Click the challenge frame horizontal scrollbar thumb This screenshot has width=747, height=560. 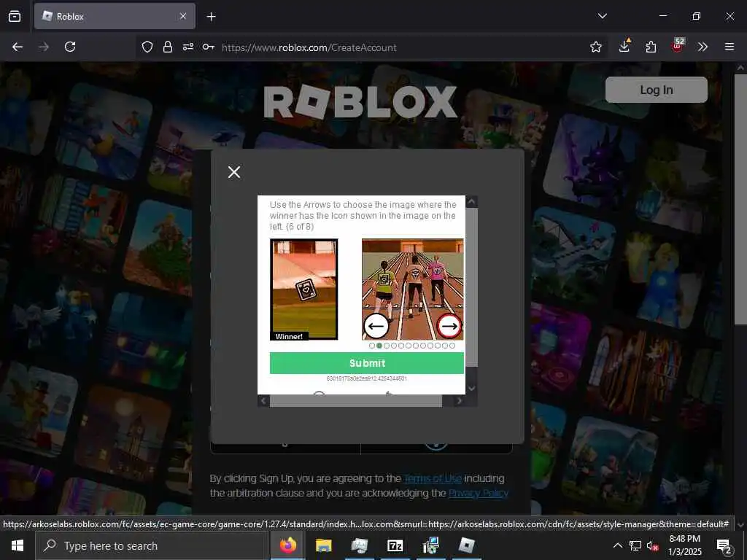[x=356, y=401]
